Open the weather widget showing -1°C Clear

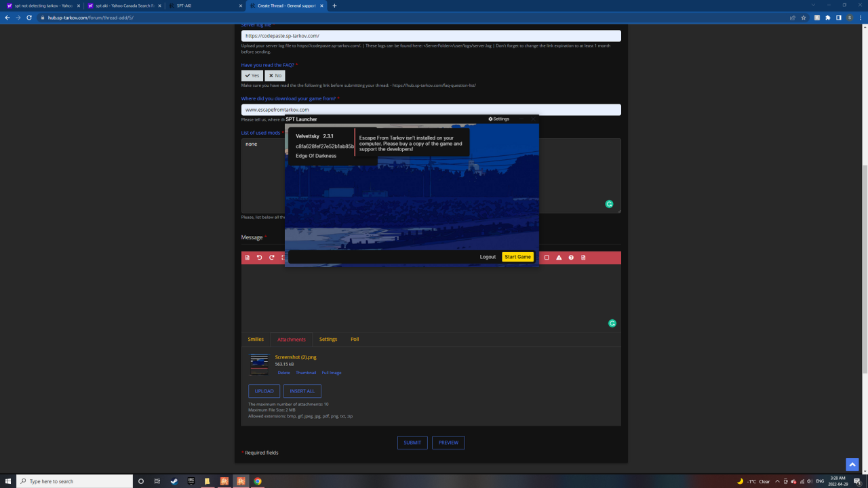[x=753, y=481]
